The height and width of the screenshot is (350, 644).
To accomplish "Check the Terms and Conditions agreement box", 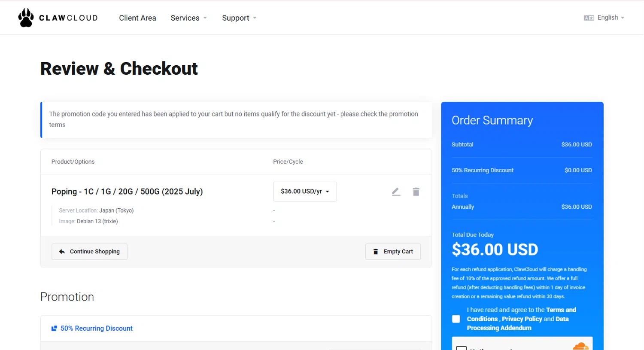I will tap(456, 319).
